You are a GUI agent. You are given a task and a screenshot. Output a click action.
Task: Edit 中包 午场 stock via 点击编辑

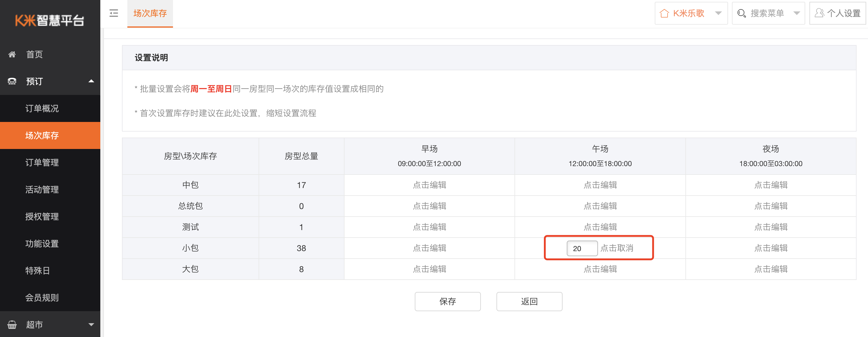coord(600,185)
